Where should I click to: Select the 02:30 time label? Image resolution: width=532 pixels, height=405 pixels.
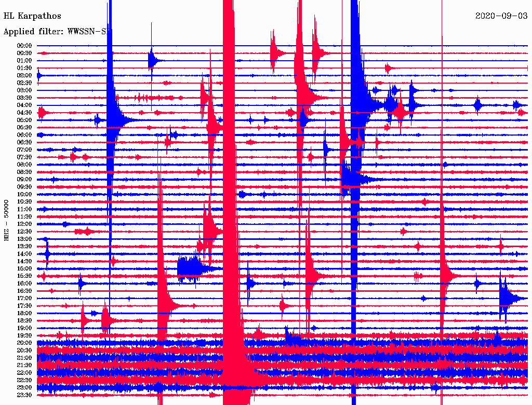pos(24,83)
